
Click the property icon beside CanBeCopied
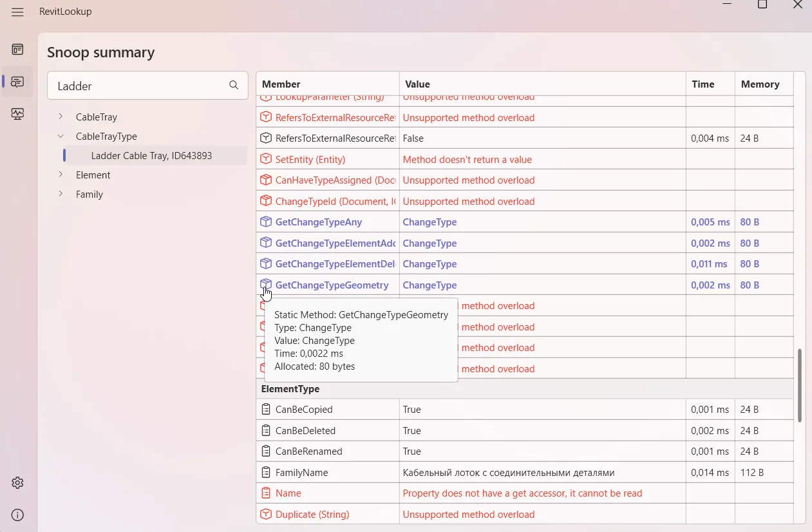point(265,410)
